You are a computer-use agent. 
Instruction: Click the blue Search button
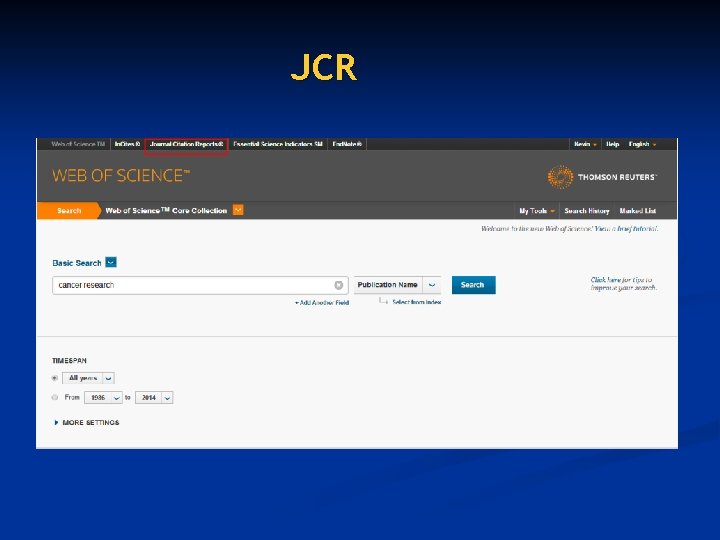pos(473,285)
